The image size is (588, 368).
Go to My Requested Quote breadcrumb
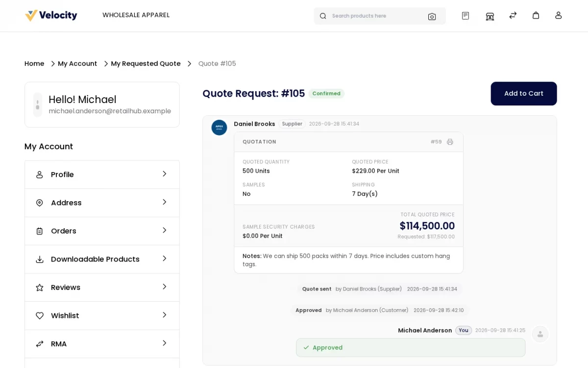[146, 64]
